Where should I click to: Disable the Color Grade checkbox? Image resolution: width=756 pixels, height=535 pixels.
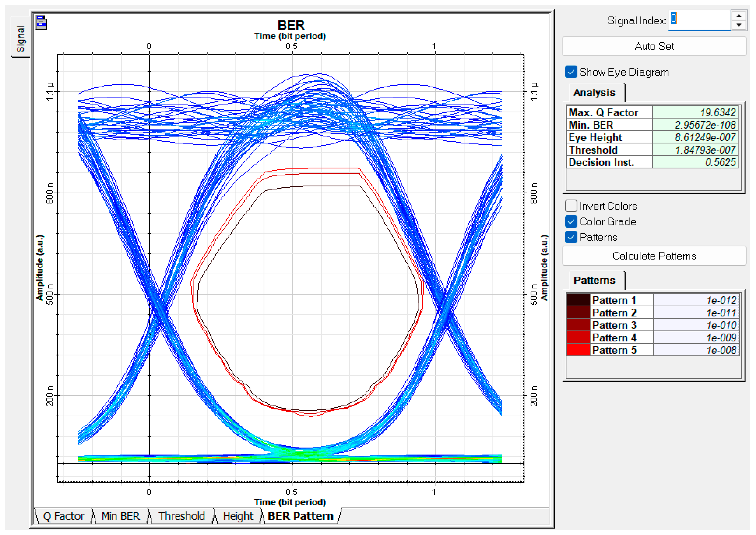click(x=571, y=221)
